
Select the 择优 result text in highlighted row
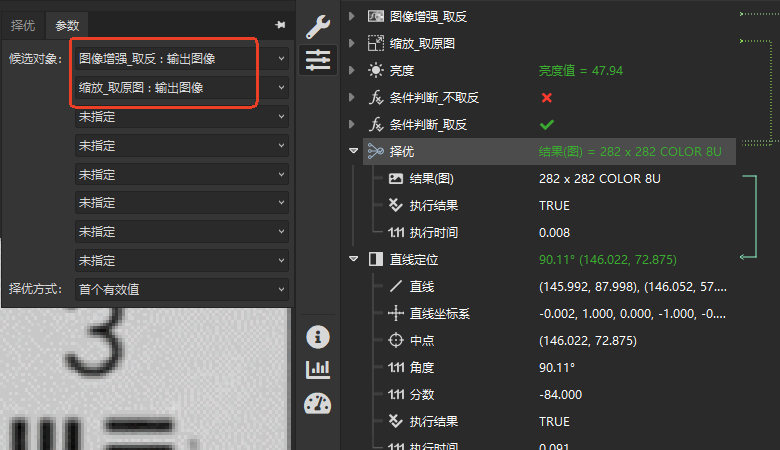tap(630, 152)
